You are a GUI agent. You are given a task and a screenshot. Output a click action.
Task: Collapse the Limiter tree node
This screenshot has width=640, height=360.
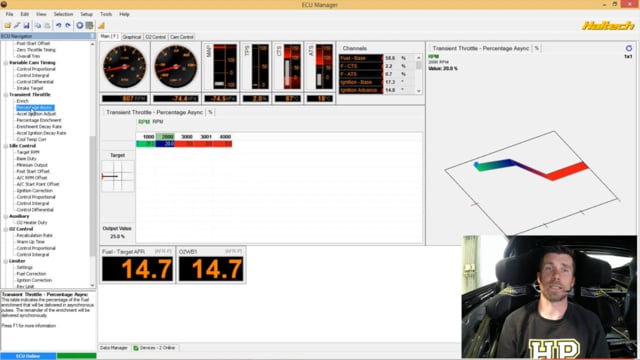[6, 261]
